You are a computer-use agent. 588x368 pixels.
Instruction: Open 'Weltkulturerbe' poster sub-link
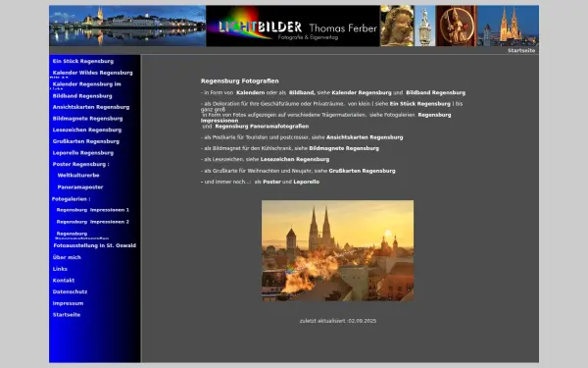78,176
